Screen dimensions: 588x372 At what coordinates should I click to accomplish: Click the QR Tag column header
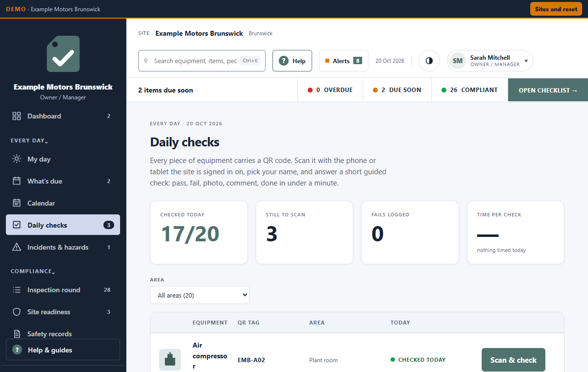coord(248,323)
